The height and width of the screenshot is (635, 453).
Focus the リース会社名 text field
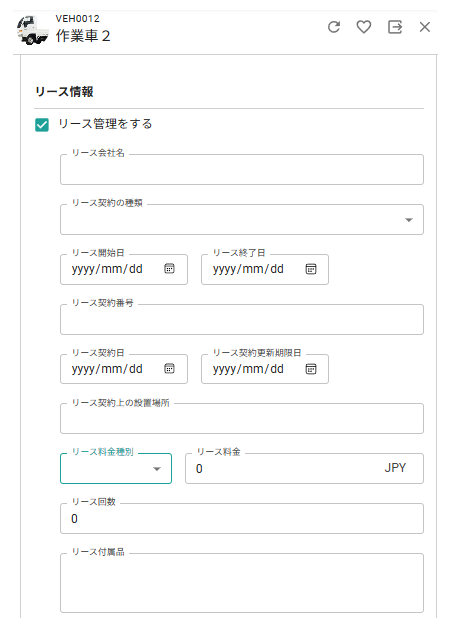[x=242, y=169]
